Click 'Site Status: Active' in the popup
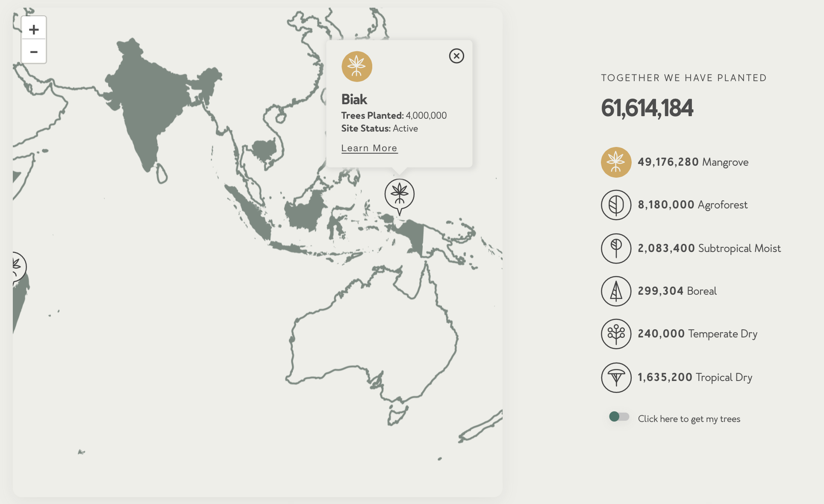 (x=380, y=129)
